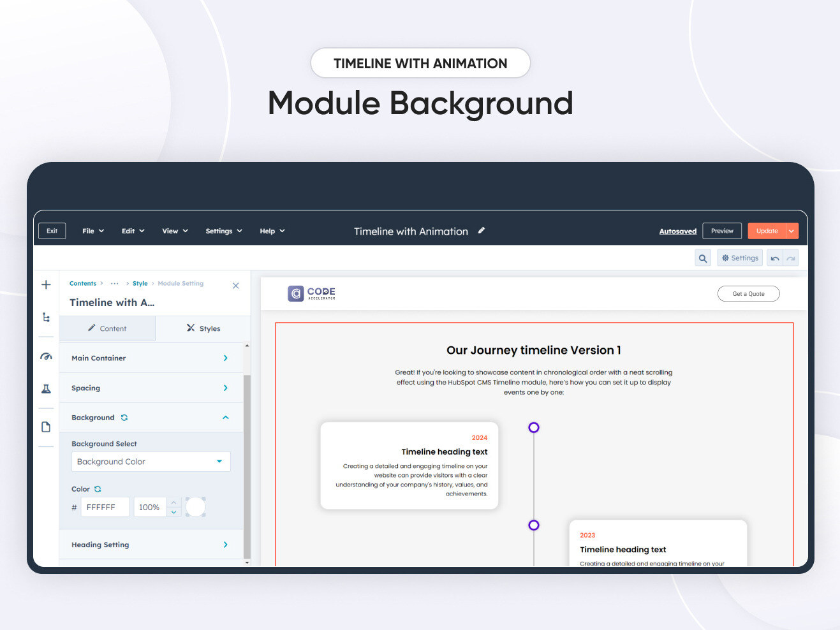840x630 pixels.
Task: Click the redo arrow icon
Action: 791,258
